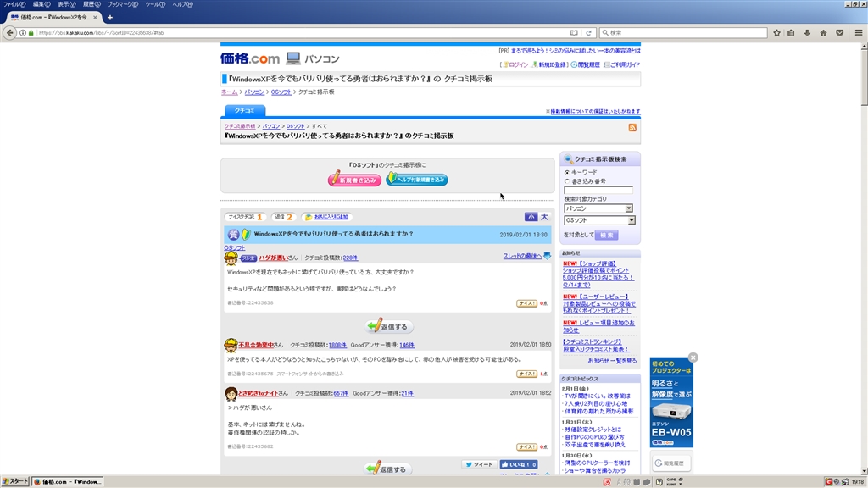Open the ログイン link

point(518,64)
